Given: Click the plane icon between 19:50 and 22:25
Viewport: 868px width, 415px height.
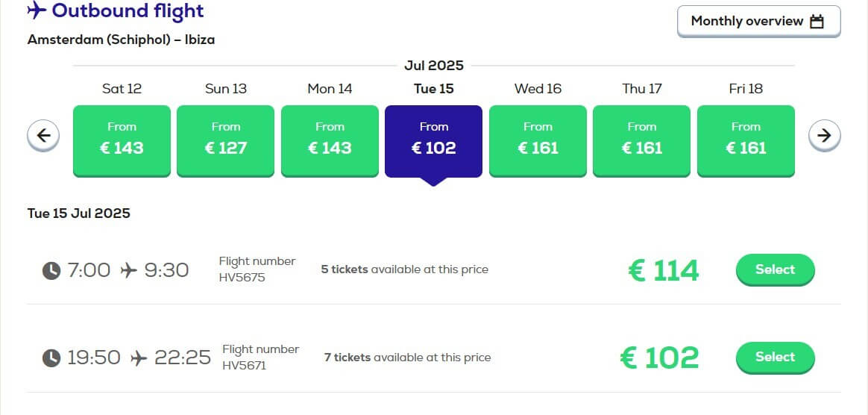Looking at the screenshot, I should tap(139, 358).
